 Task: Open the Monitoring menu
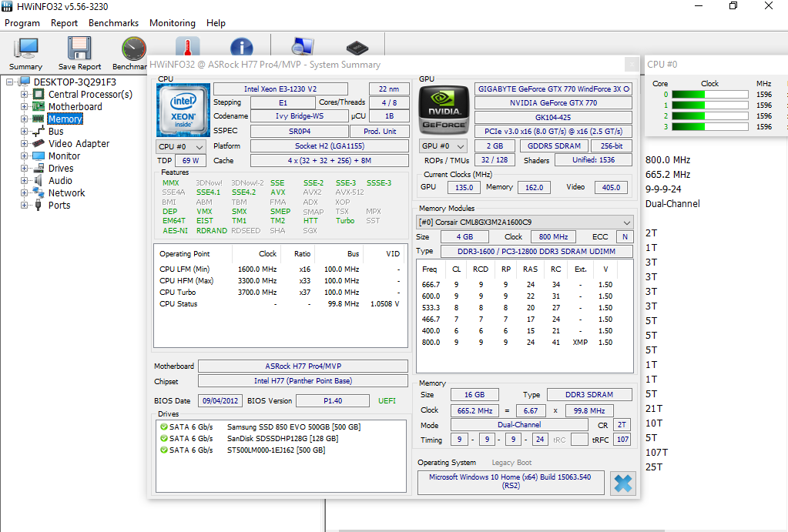pos(173,23)
